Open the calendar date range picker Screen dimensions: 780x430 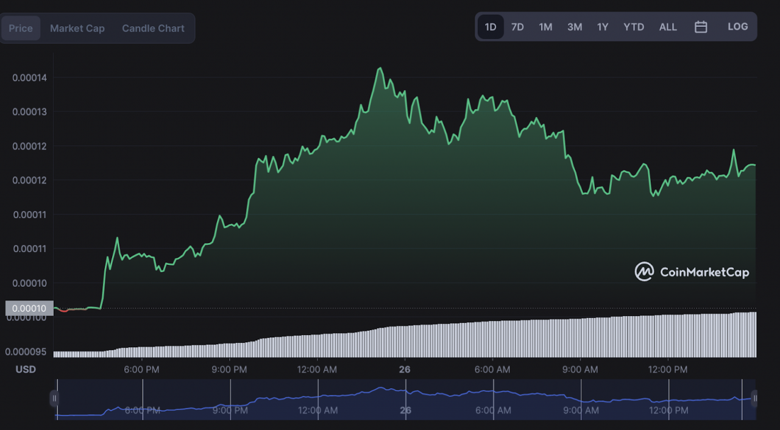[x=701, y=27]
